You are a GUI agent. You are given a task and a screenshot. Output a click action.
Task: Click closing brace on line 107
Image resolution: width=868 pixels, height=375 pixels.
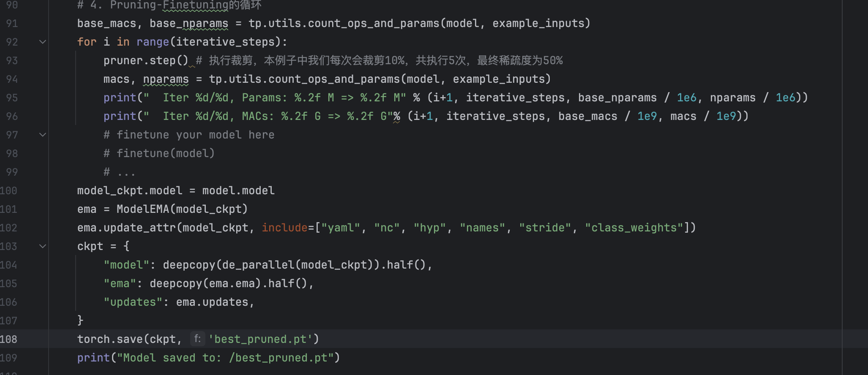click(x=80, y=321)
